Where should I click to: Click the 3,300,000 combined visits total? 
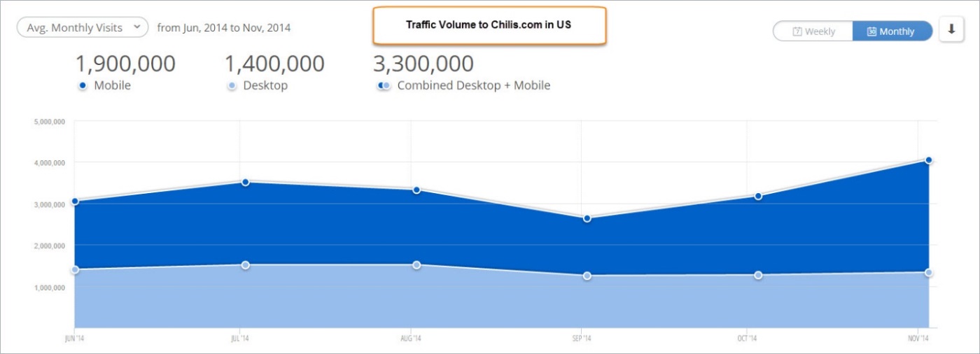coord(423,64)
